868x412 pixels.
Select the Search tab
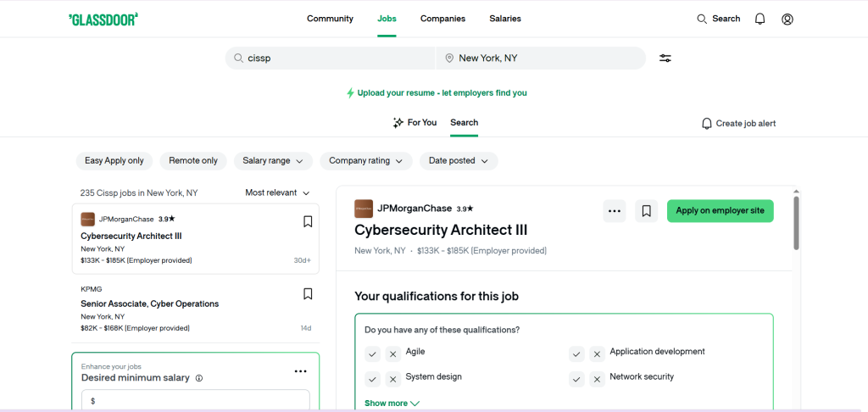(464, 123)
